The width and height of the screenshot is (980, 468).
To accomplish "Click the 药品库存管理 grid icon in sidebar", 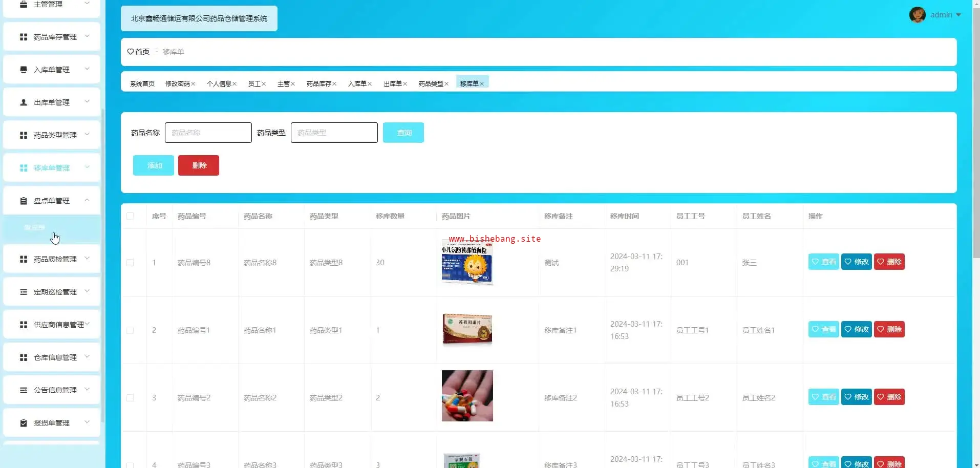I will click(x=24, y=37).
